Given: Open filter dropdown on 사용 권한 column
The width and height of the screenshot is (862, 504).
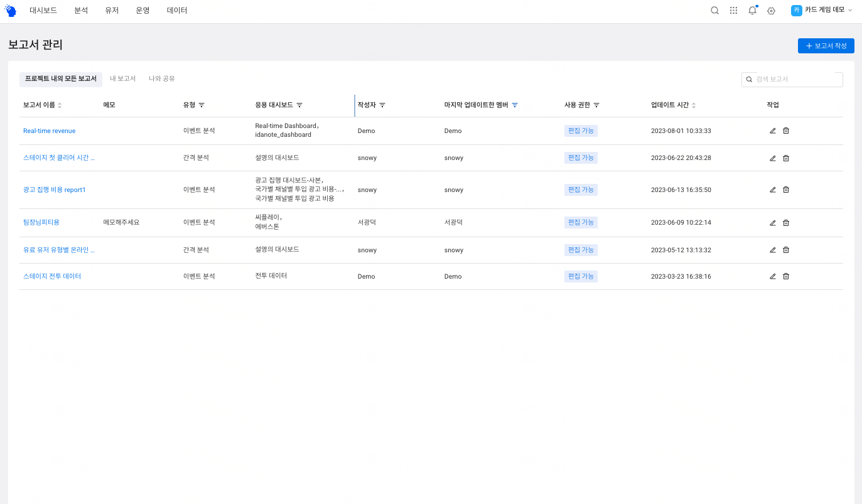Looking at the screenshot, I should coord(597,105).
